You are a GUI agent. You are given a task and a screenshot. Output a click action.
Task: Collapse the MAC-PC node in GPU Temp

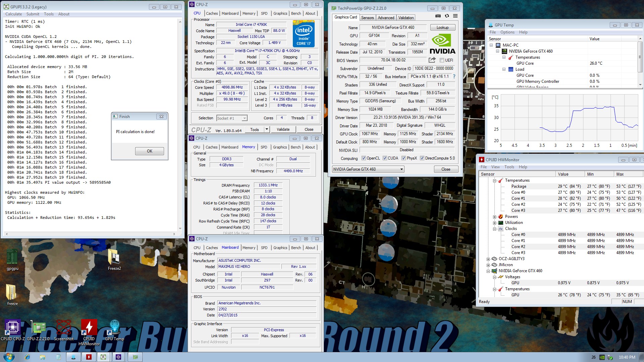491,45
